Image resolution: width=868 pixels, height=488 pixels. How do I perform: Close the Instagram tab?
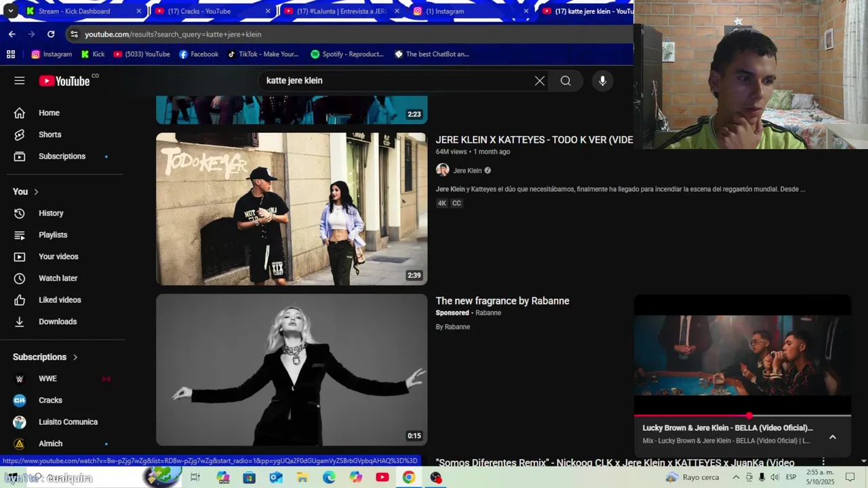click(x=526, y=11)
